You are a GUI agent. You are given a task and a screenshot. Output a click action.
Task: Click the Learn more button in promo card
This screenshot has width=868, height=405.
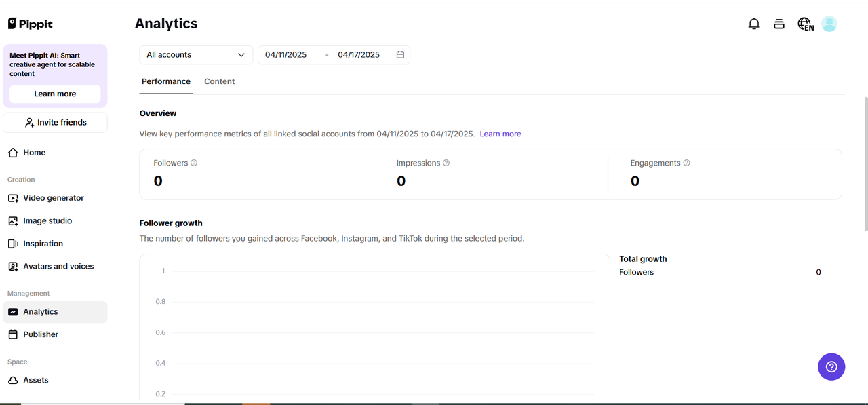point(55,94)
